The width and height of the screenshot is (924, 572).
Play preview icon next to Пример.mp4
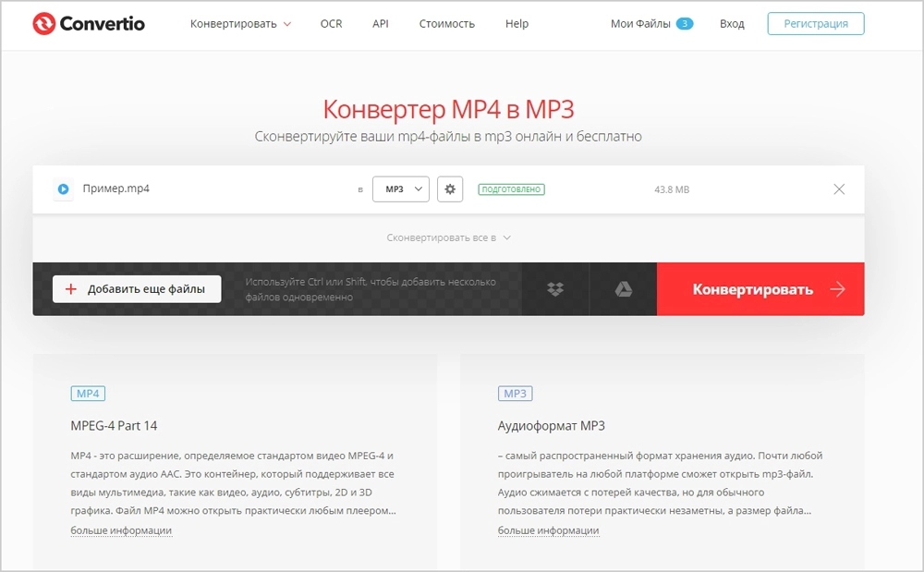click(63, 189)
